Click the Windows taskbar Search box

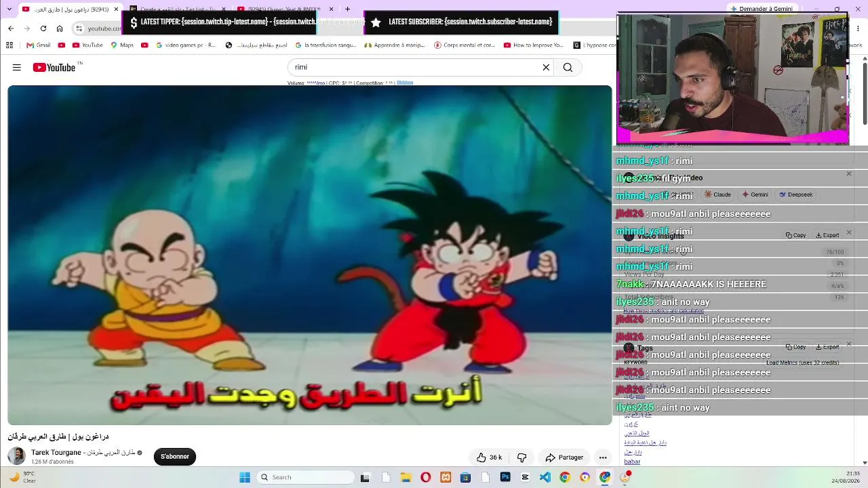click(304, 477)
